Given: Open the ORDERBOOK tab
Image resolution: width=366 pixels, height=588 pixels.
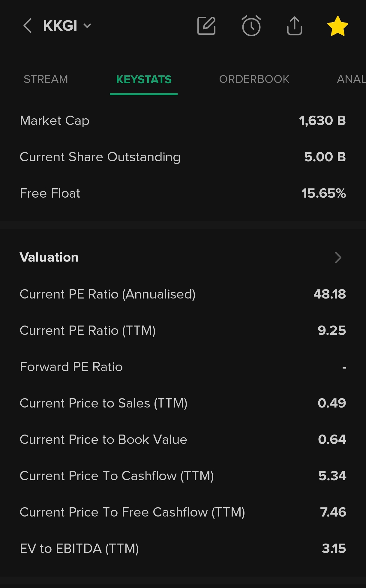Looking at the screenshot, I should coord(254,79).
